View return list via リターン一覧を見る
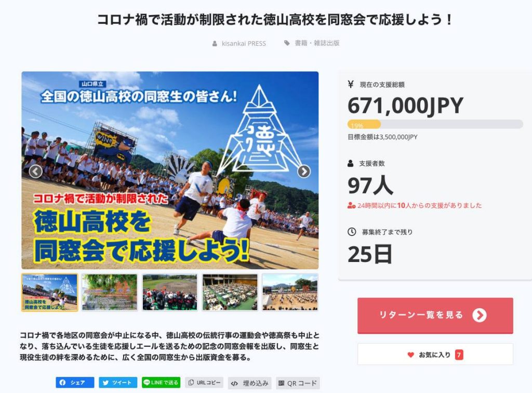 click(x=435, y=316)
